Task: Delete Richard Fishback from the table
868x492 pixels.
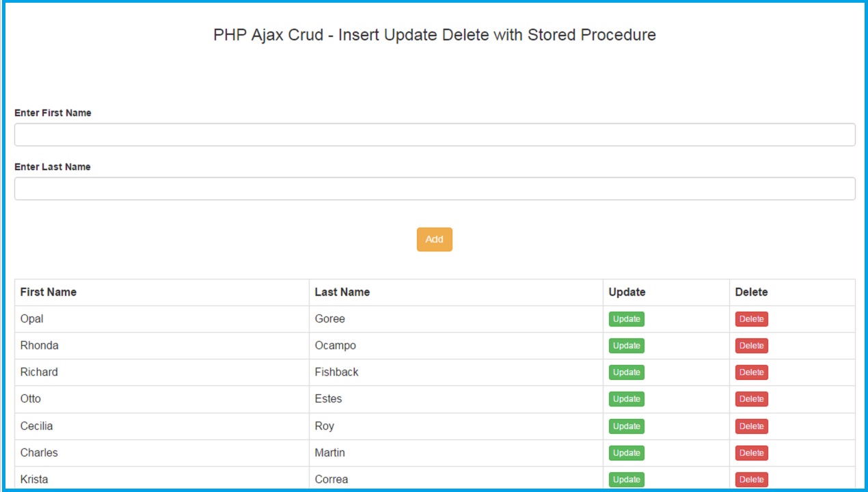Action: click(x=751, y=372)
